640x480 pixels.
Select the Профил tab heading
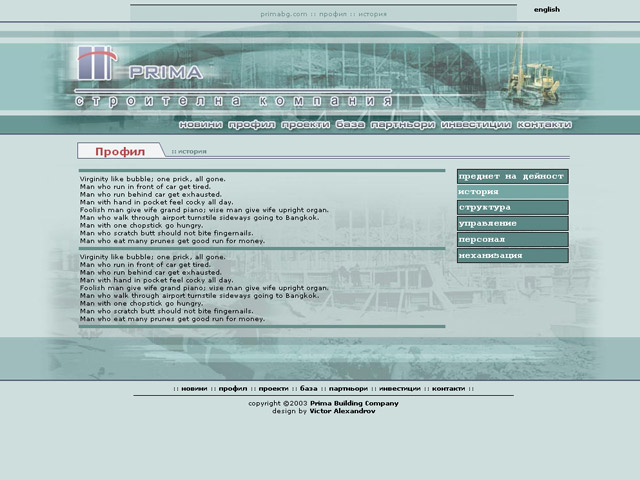[x=120, y=151]
